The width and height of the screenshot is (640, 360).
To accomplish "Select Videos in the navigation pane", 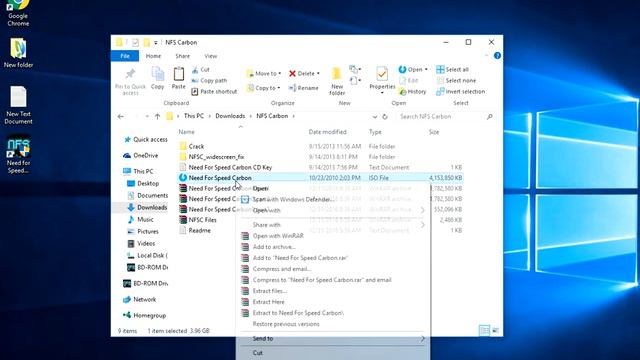I will pyautogui.click(x=141, y=244).
